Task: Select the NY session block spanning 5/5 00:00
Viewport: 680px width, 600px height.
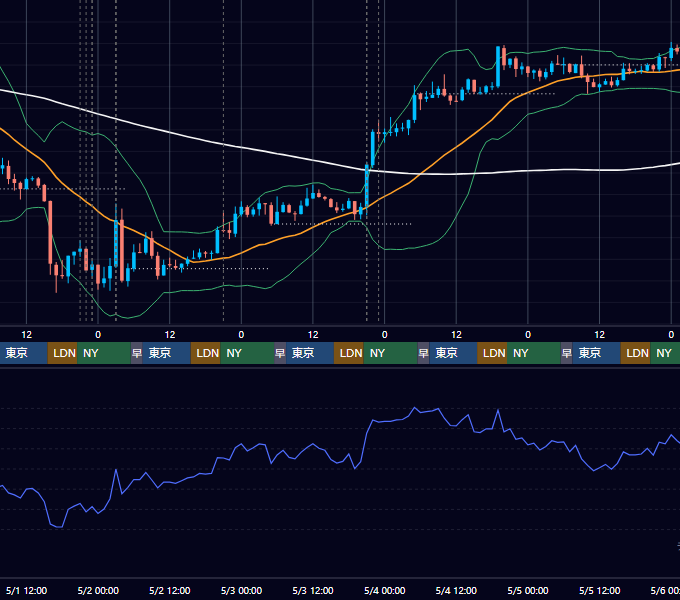Action: 534,353
